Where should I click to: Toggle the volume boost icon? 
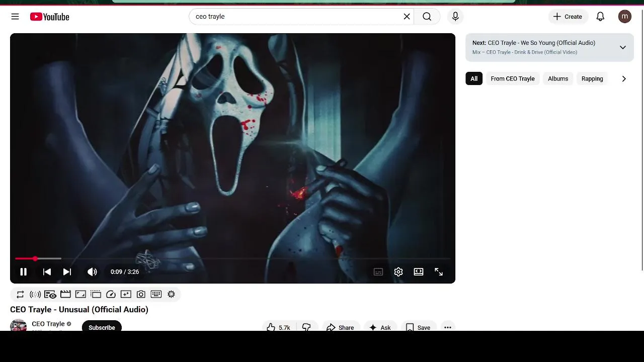(x=35, y=294)
